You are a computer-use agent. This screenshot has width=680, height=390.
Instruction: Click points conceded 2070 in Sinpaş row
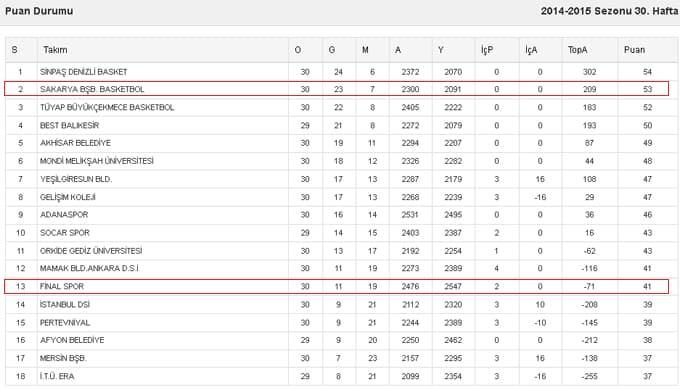click(453, 72)
